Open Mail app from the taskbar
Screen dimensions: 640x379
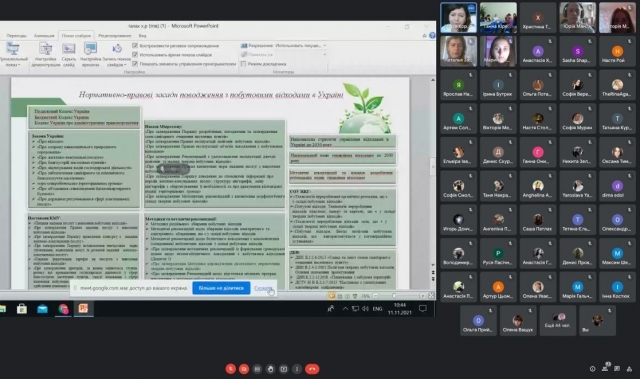tap(42, 309)
